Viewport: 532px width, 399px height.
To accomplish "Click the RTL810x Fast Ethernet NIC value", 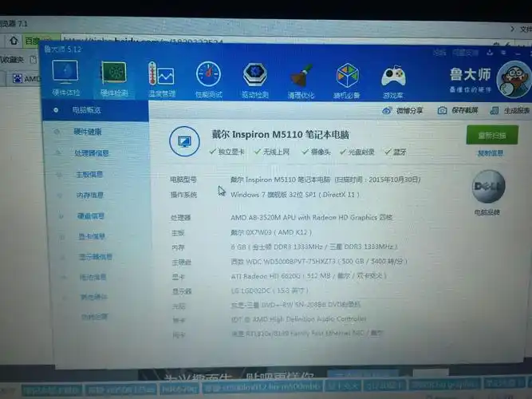I will (x=308, y=334).
